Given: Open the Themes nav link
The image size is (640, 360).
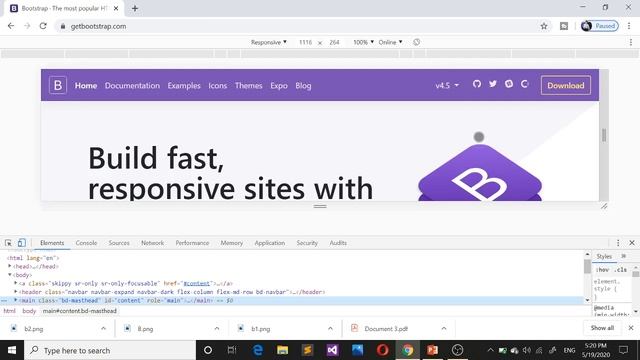Looking at the screenshot, I should coord(248,86).
